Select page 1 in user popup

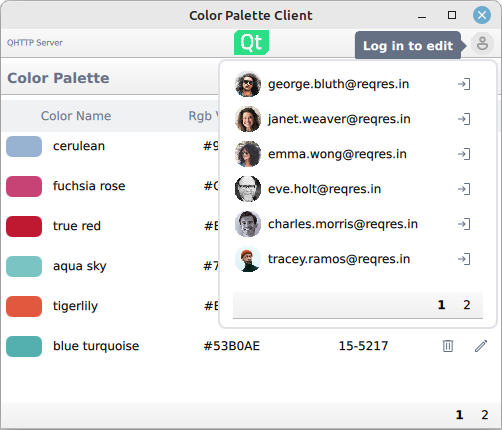coord(441,305)
